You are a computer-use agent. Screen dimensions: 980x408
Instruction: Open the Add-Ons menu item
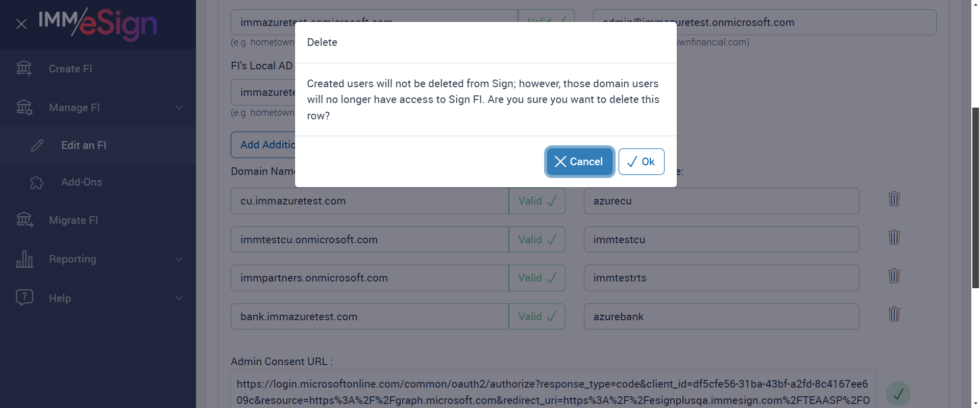pyautogui.click(x=82, y=182)
